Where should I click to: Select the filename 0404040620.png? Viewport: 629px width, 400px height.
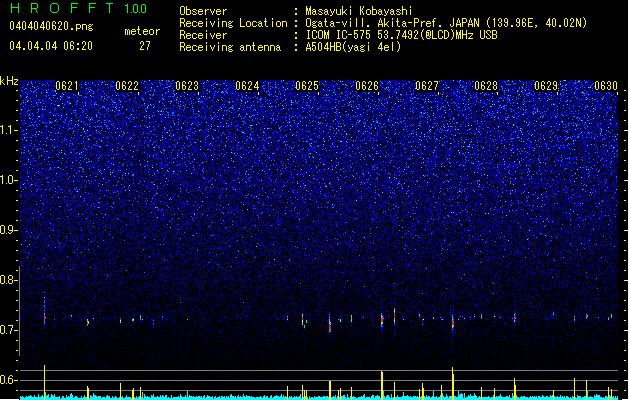pos(51,27)
